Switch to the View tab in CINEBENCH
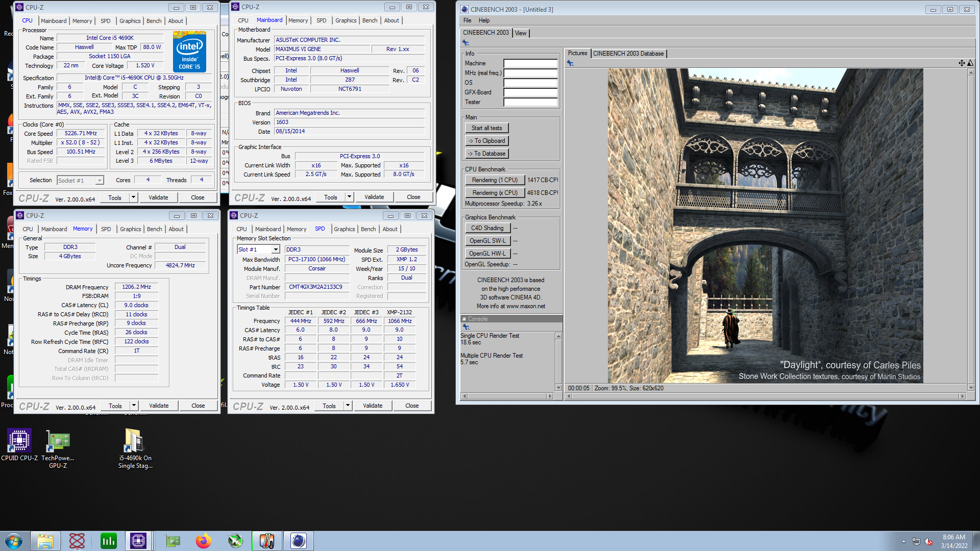Image resolution: width=980 pixels, height=551 pixels. tap(521, 33)
